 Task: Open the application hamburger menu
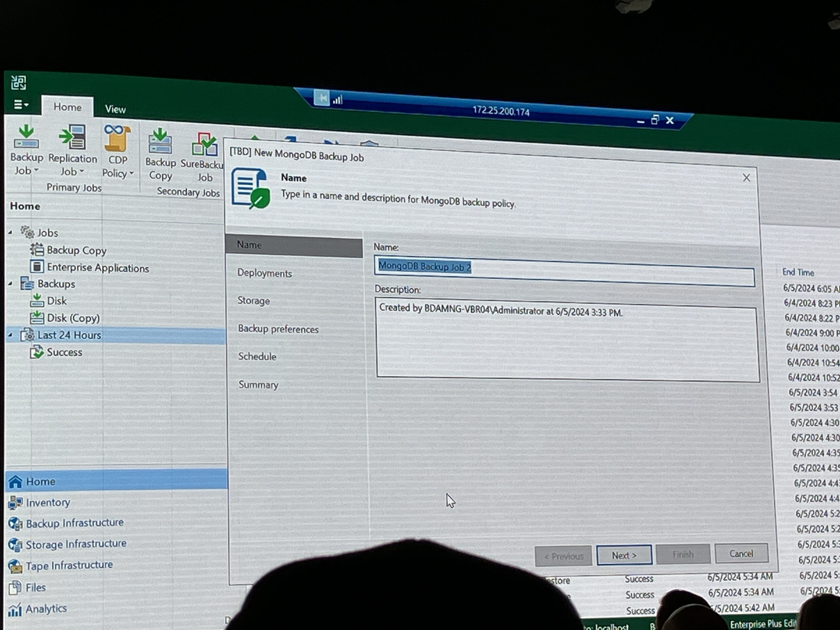21,104
